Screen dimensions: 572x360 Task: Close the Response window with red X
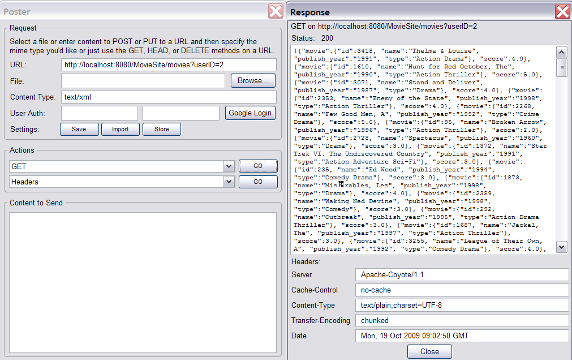563,12
